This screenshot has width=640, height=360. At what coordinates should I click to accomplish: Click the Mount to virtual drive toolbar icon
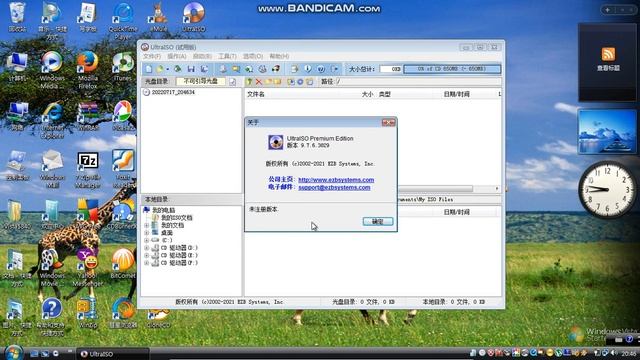pyautogui.click(x=262, y=69)
